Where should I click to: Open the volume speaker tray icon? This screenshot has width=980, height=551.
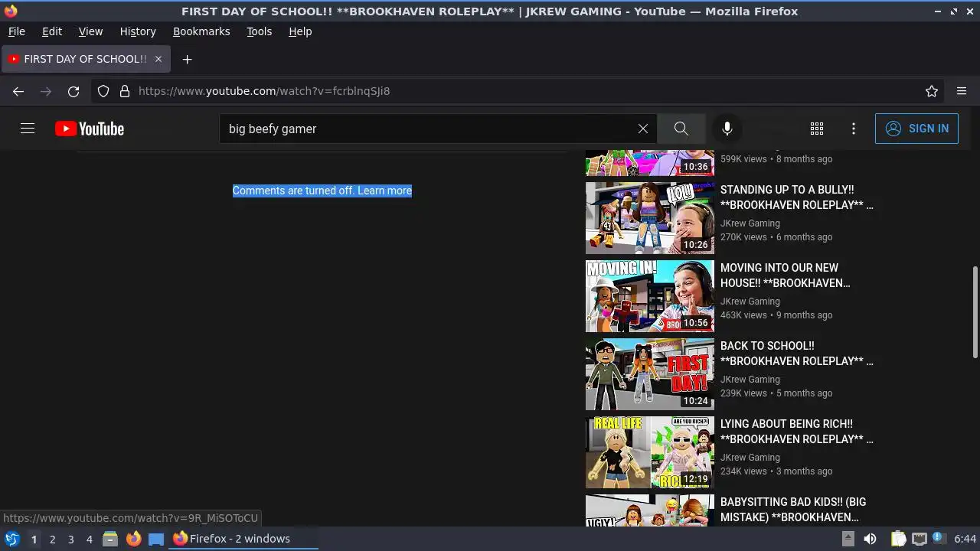(870, 539)
